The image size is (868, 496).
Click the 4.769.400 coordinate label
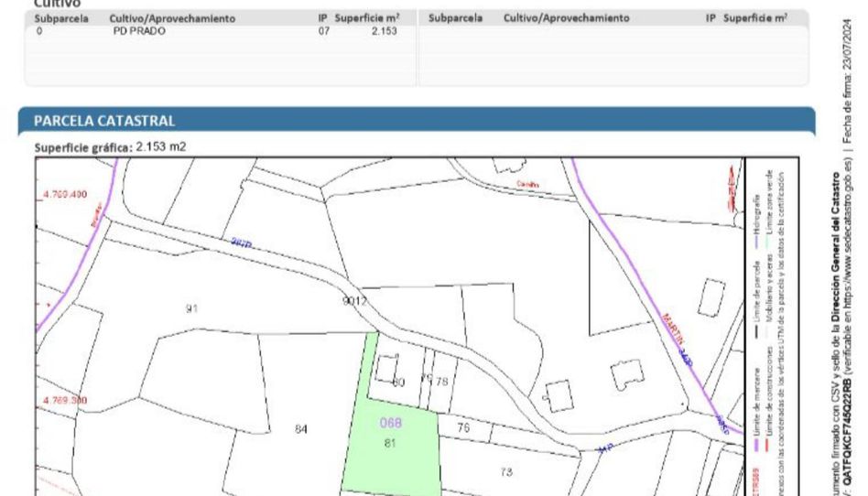tap(65, 194)
